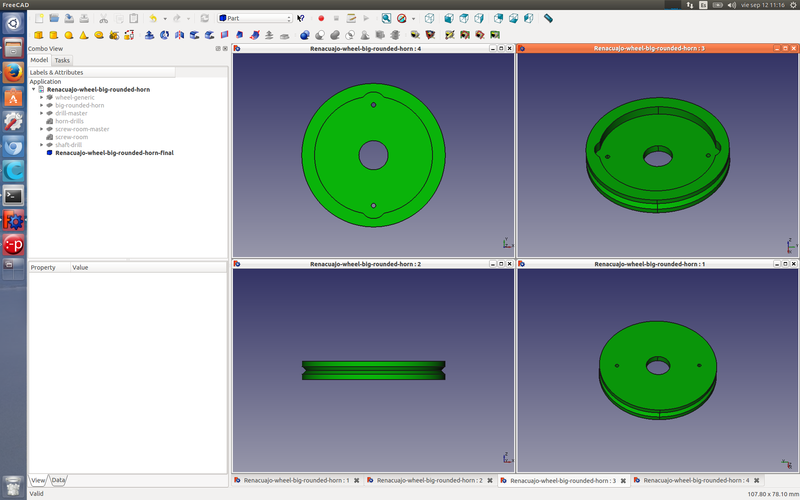
Task: Open the Part workbench dropdown
Action: pyautogui.click(x=254, y=18)
